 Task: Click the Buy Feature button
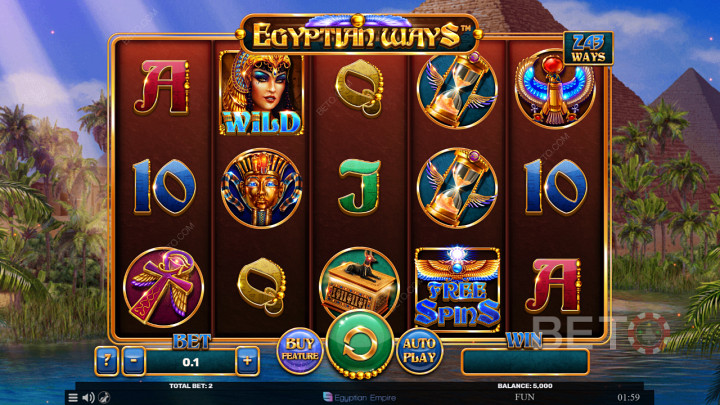pyautogui.click(x=300, y=351)
